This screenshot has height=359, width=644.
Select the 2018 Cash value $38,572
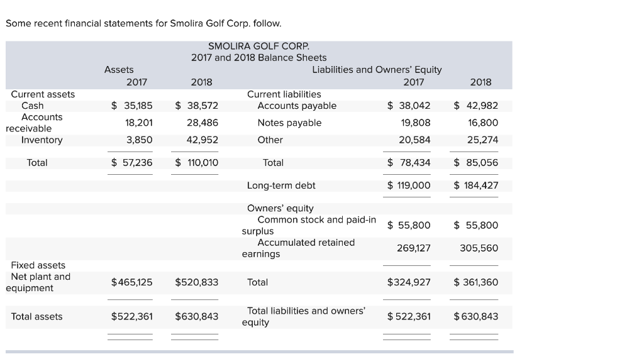point(196,106)
